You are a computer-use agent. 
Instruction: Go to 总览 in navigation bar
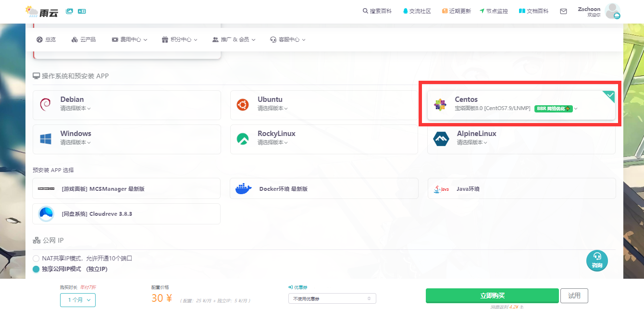(x=46, y=39)
